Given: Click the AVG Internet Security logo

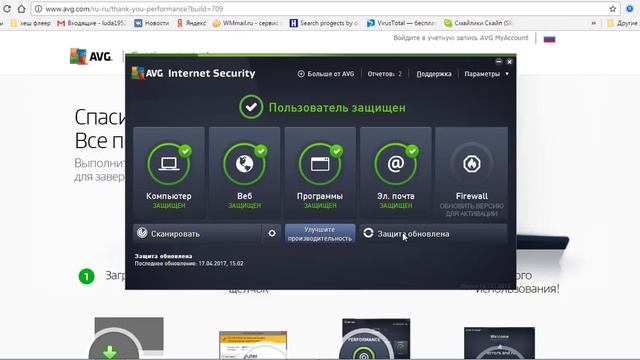Looking at the screenshot, I should (x=193, y=73).
